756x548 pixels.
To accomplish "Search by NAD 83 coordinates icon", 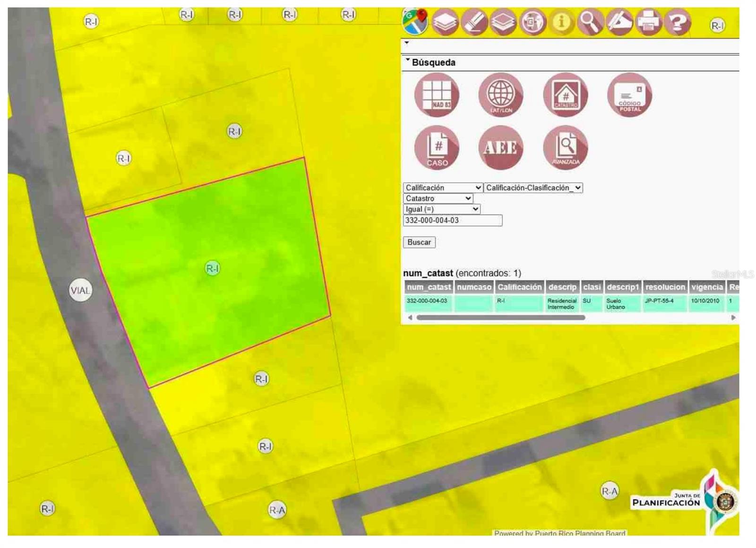I will click(437, 94).
